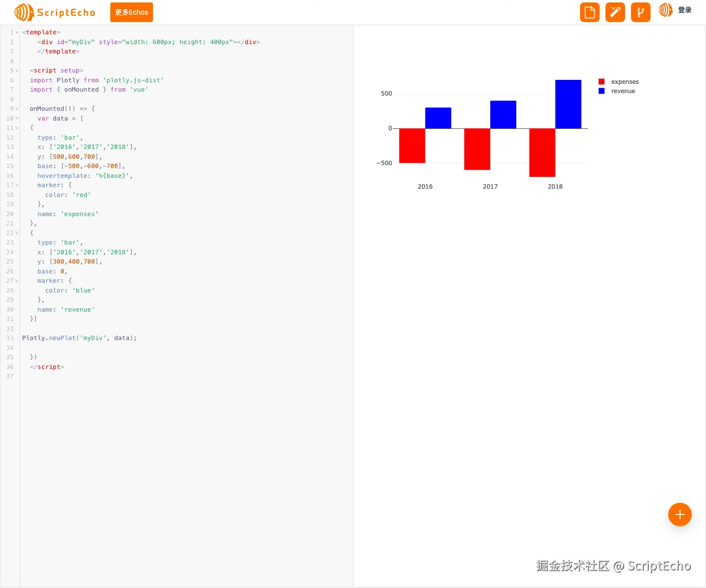Click the 2018 x-axis label
Screen dimensions: 706x588
click(555, 187)
